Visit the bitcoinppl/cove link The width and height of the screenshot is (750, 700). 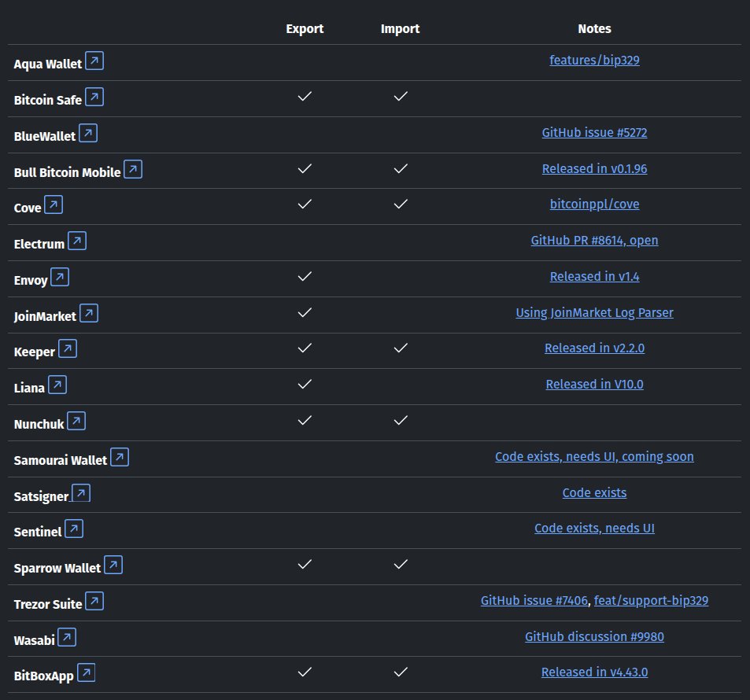click(594, 204)
